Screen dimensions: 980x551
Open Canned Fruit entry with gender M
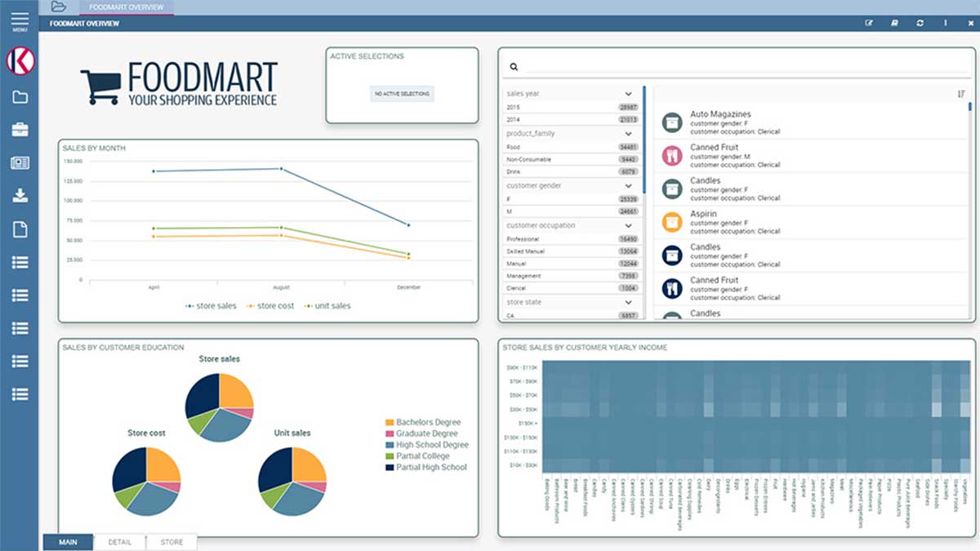point(812,156)
